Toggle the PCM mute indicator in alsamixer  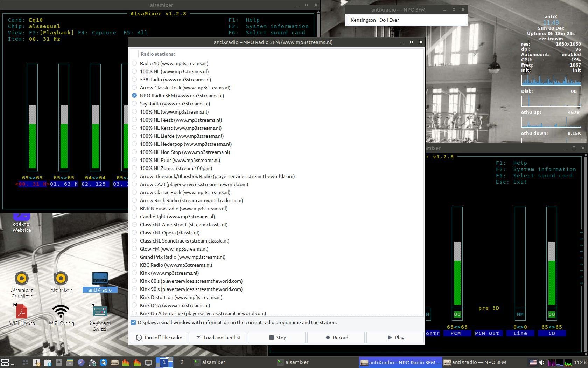point(457,314)
